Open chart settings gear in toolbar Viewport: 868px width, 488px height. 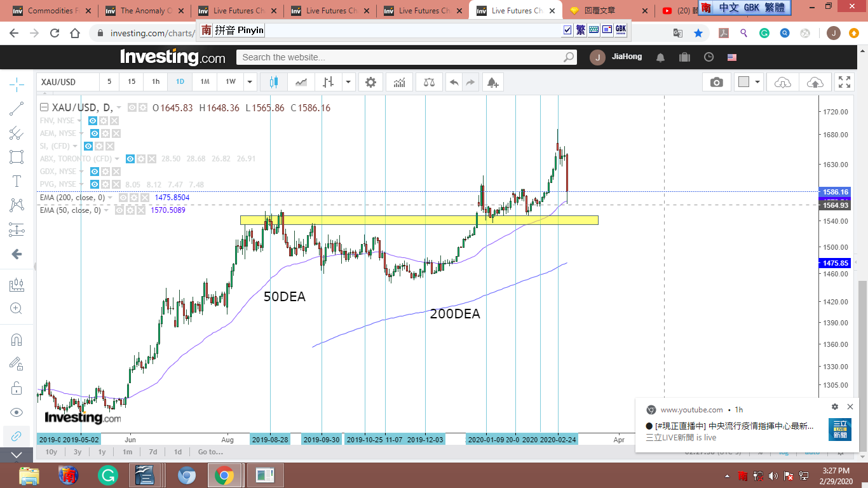click(x=370, y=82)
